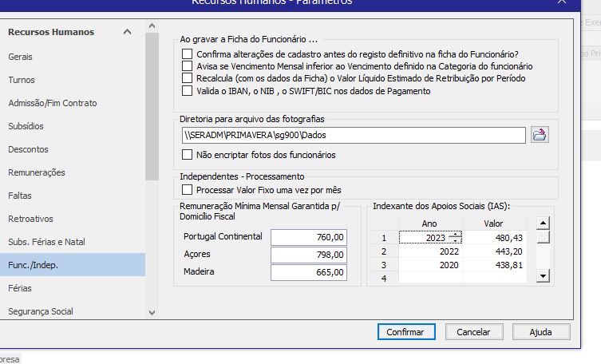Enable 'Valida o IBAN, o NIB' checkbox
This screenshot has width=601, height=364.
point(188,91)
